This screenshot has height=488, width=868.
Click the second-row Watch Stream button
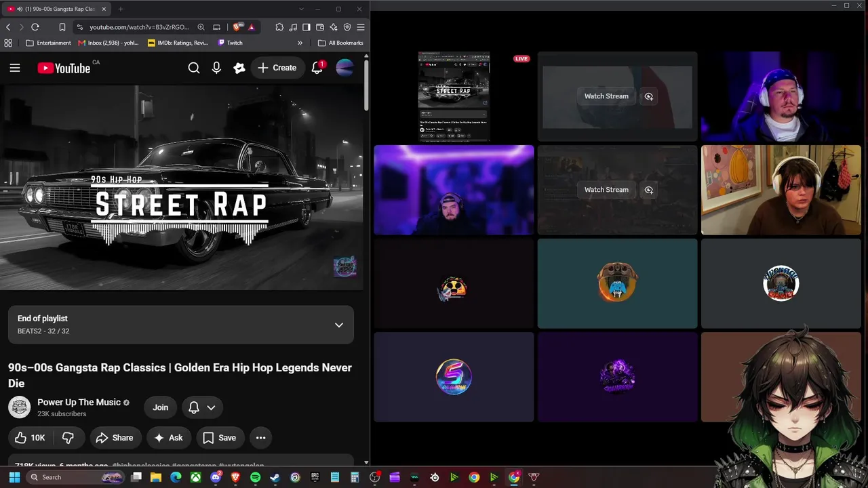coord(606,190)
